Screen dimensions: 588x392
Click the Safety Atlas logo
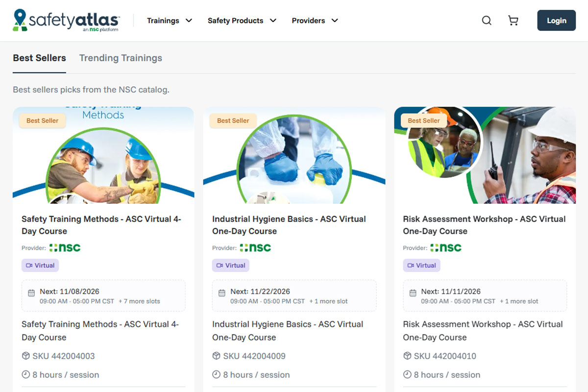pos(66,21)
